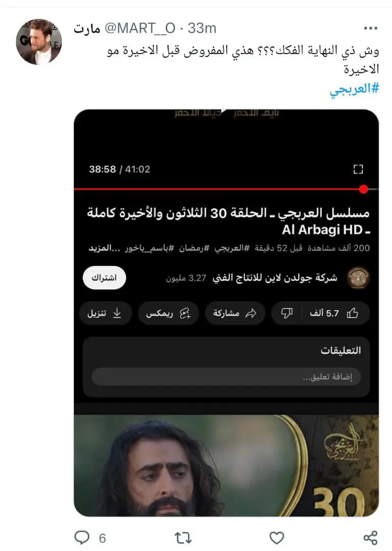The height and width of the screenshot is (551, 392).
Task: Dislike the video with the thumbs down icon
Action: 286,313
